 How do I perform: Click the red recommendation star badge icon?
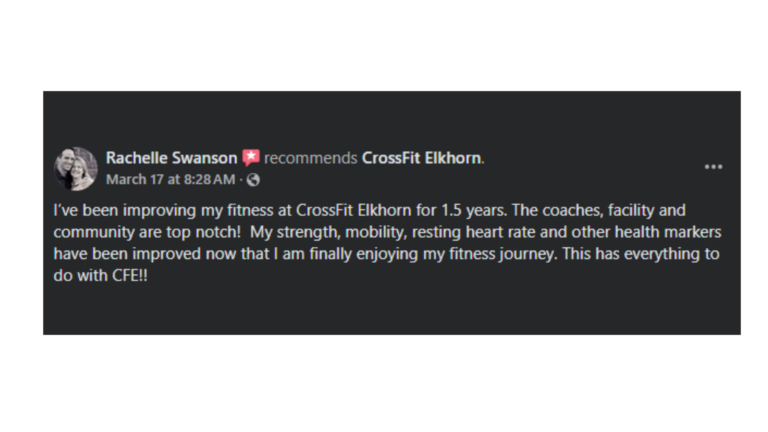(251, 158)
